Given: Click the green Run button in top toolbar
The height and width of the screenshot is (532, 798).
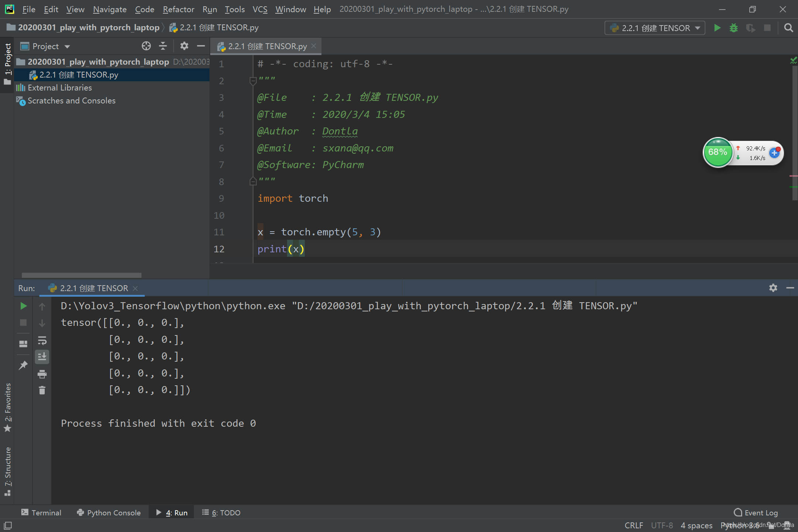Looking at the screenshot, I should [x=717, y=28].
